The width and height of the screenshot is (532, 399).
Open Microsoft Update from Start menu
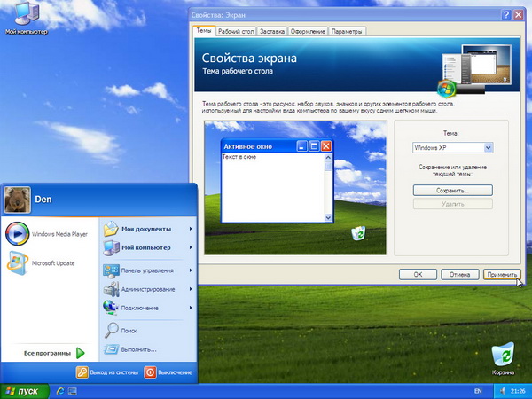click(x=17, y=262)
